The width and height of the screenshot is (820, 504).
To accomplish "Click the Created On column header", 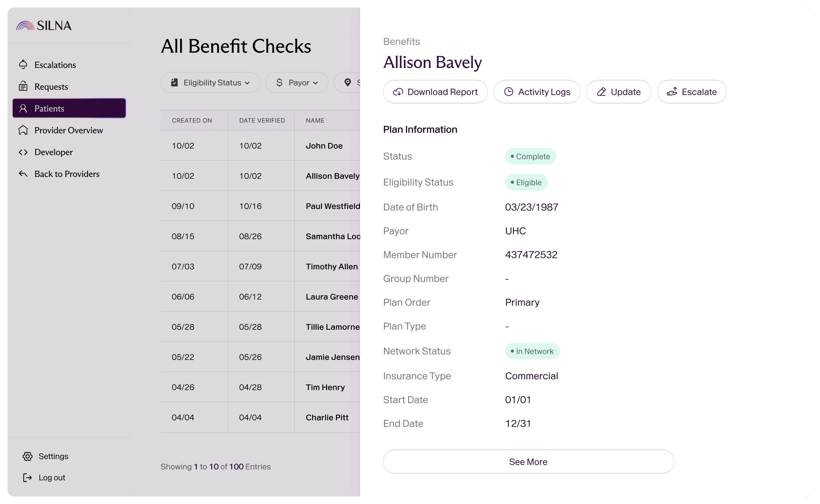I will (x=192, y=120).
